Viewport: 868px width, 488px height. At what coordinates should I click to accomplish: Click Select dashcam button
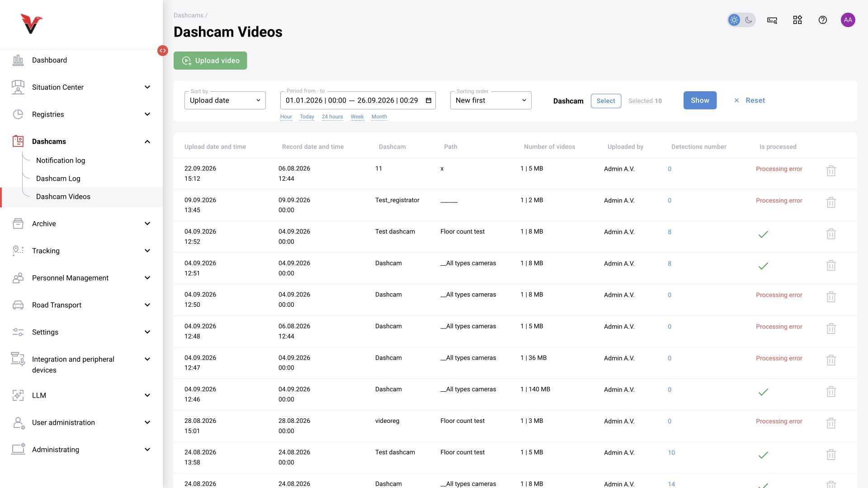tap(606, 101)
